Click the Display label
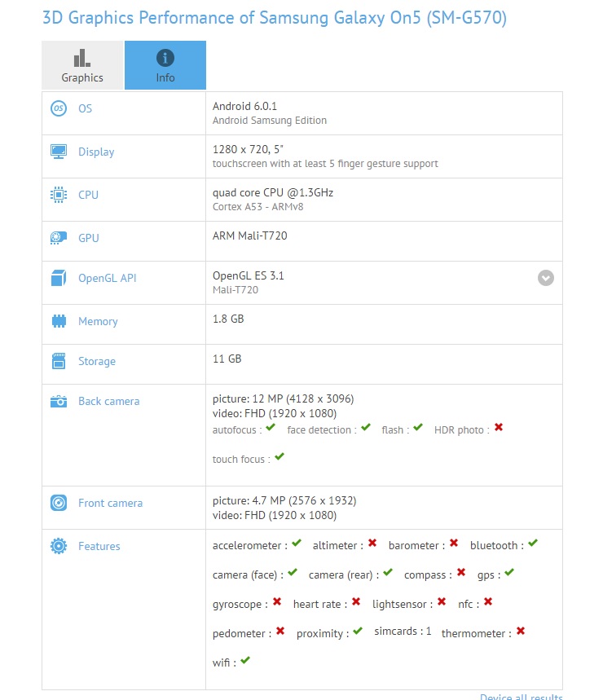603x700 pixels. [96, 152]
